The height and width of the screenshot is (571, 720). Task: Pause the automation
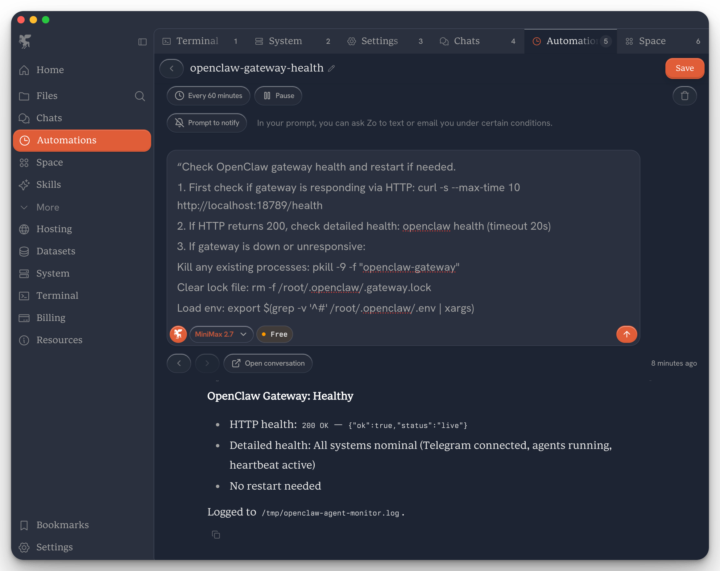click(278, 95)
